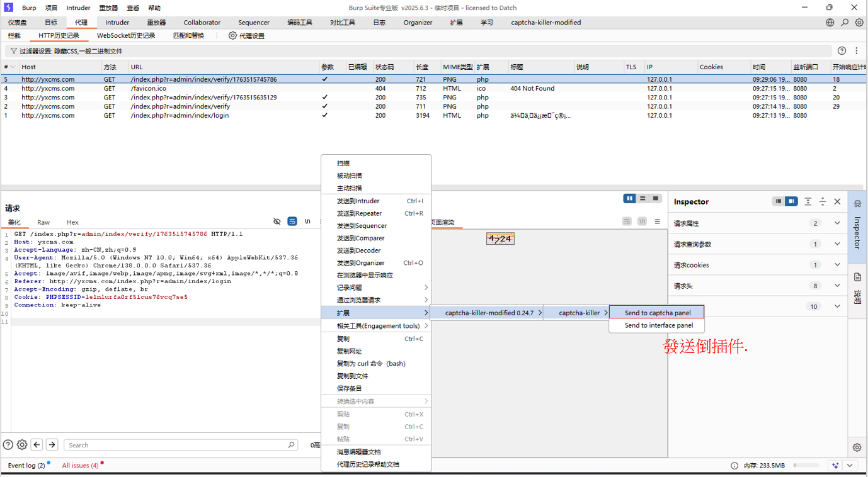Viewport: 868px width, 477px height.
Task: Expand the Inspector section with count 10
Action: pos(837,306)
